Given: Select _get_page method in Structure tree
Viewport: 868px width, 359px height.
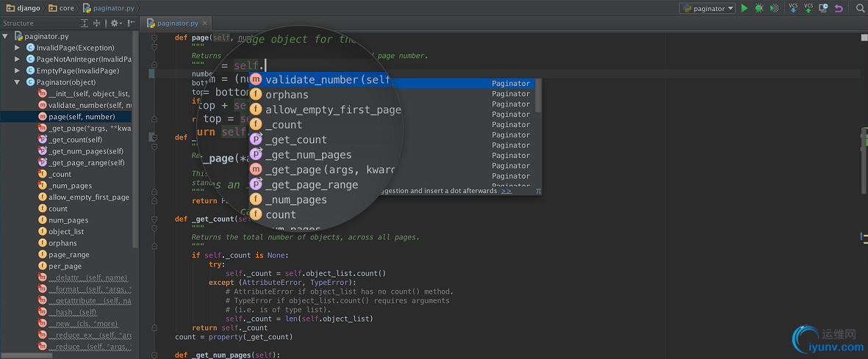Looking at the screenshot, I should [84, 128].
